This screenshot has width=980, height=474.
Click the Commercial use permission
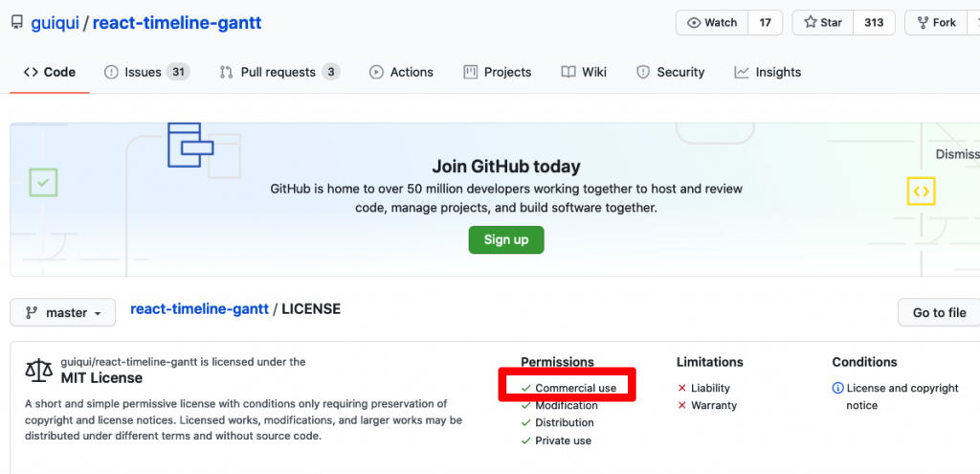[x=575, y=389]
